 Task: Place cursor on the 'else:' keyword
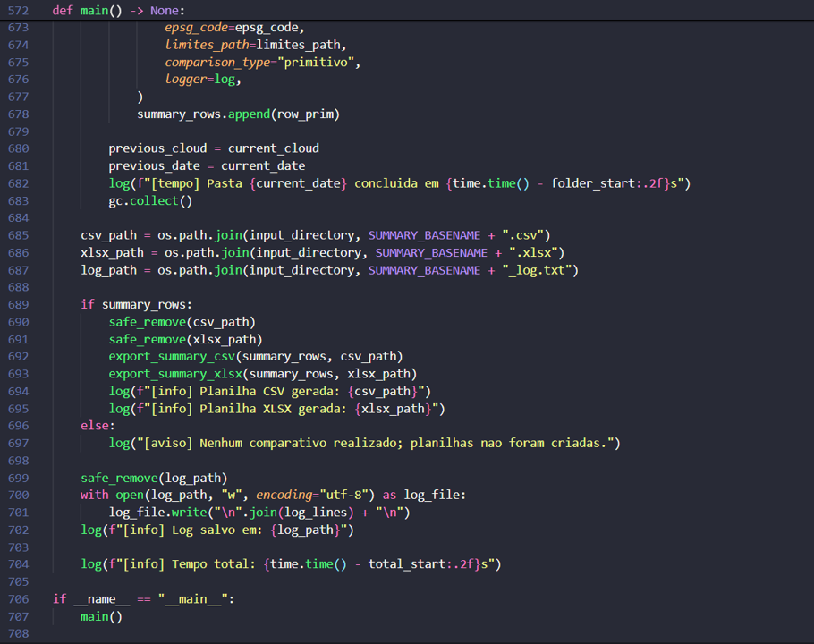point(98,426)
